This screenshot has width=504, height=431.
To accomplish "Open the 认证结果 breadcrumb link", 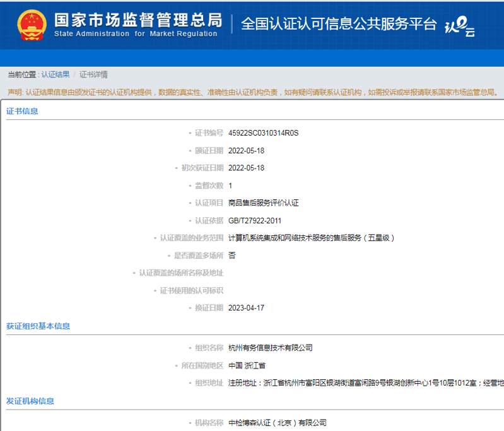I will (56, 74).
